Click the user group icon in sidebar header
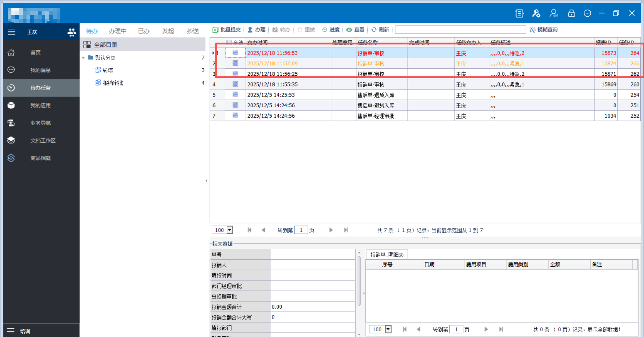The height and width of the screenshot is (337, 644). pos(71,32)
